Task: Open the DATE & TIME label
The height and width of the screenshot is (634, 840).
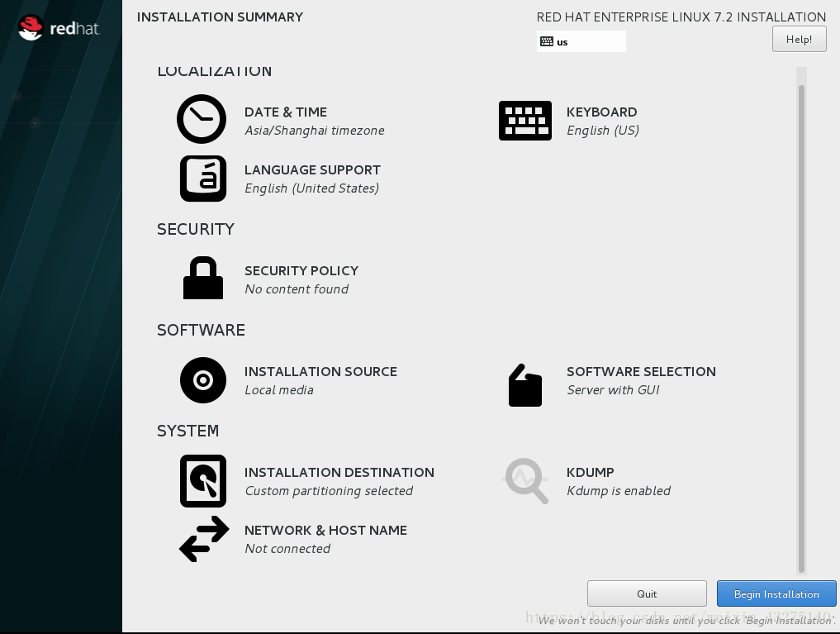Action: click(286, 112)
